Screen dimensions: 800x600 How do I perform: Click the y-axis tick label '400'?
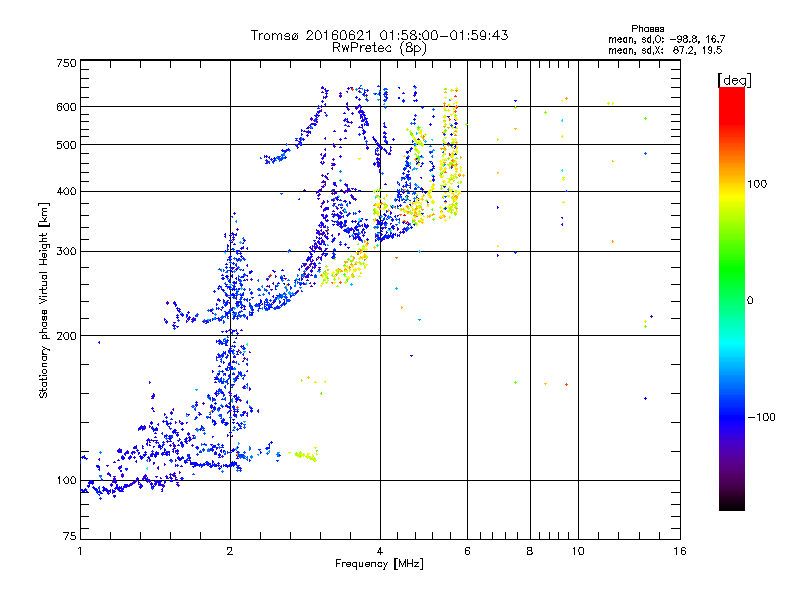pyautogui.click(x=66, y=192)
